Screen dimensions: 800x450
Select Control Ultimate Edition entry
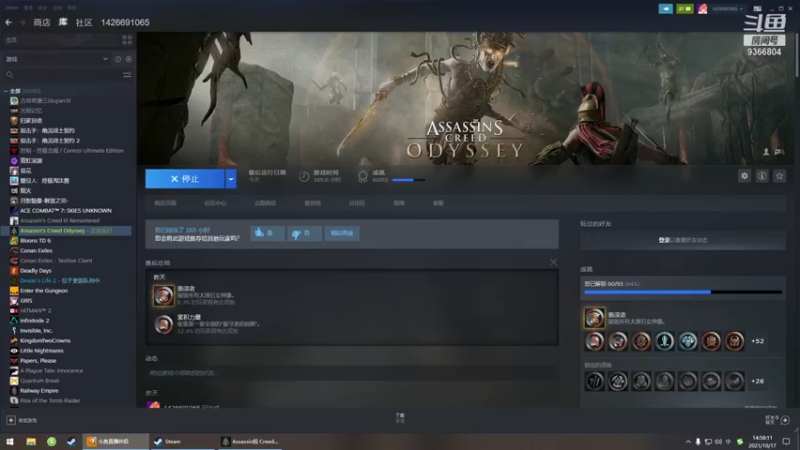tap(71, 151)
